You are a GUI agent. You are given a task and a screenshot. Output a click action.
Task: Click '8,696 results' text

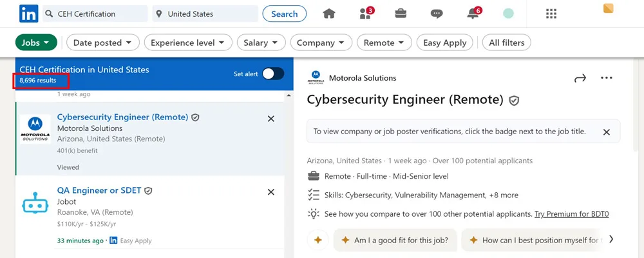38,80
